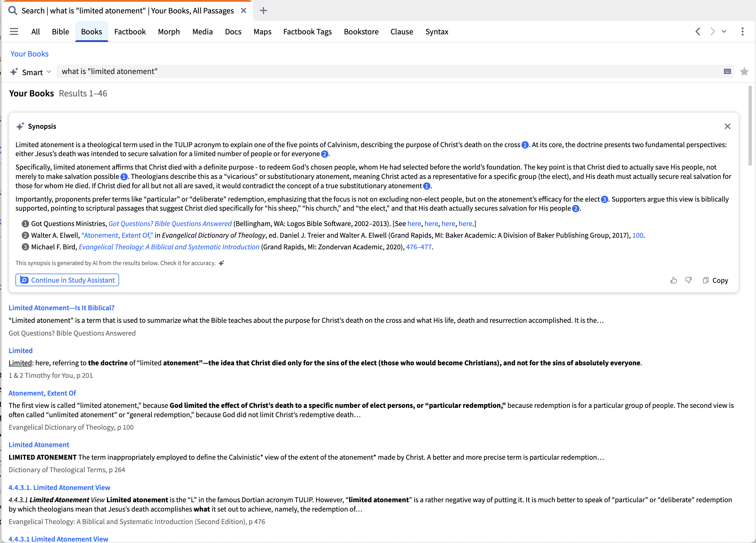The width and height of the screenshot is (756, 543).
Task: Close the Synopsis panel
Action: [x=727, y=126]
